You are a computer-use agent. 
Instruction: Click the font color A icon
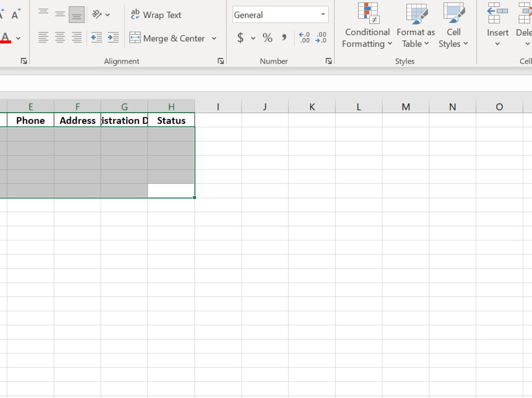[5, 37]
